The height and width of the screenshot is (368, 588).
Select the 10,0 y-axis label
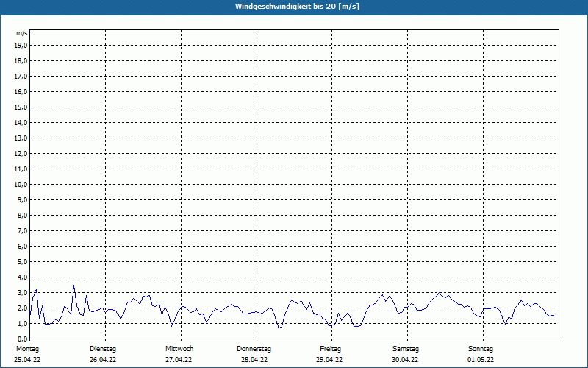tap(21, 185)
